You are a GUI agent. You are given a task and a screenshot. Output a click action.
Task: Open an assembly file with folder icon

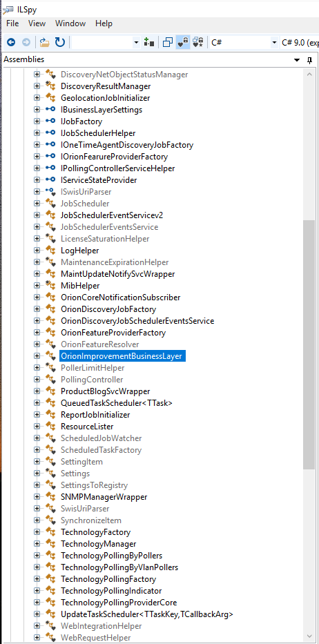coord(44,42)
